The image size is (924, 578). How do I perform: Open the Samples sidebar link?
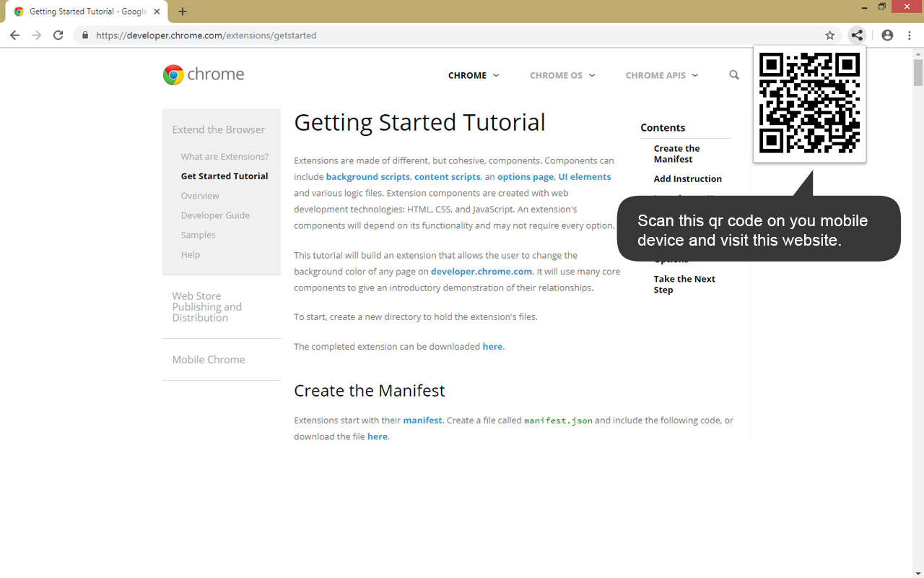tap(198, 234)
